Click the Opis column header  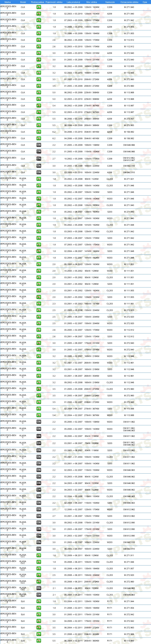(145, 2)
